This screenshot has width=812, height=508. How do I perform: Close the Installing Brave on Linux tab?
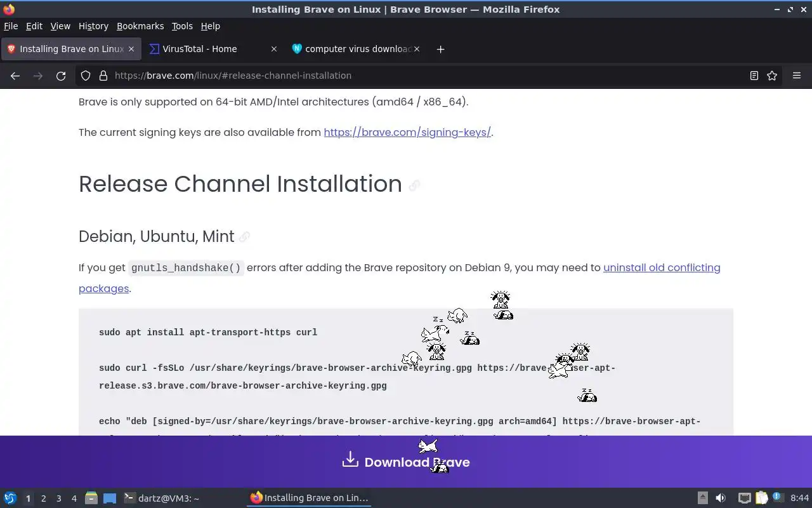(131, 49)
